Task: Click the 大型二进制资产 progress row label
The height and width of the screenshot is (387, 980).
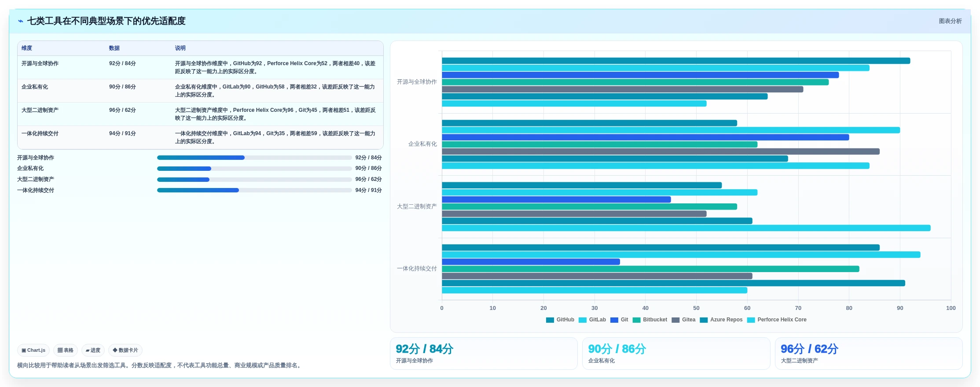Action: pyautogui.click(x=36, y=179)
